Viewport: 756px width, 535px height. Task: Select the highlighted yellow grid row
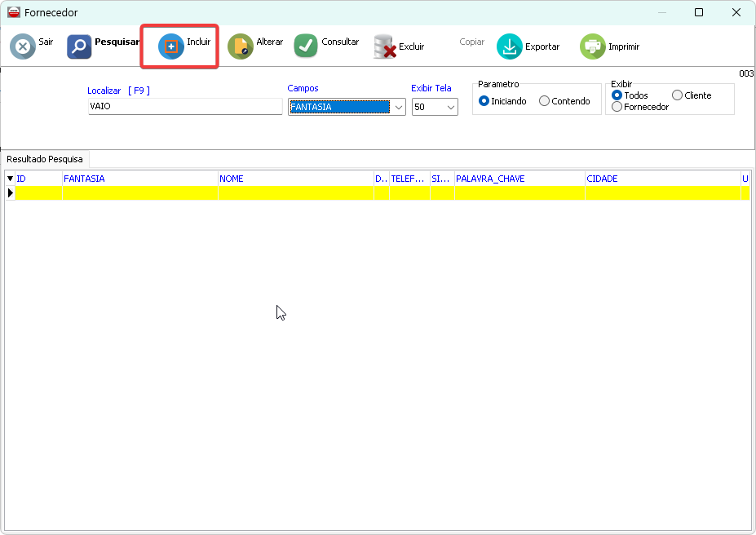pos(375,193)
